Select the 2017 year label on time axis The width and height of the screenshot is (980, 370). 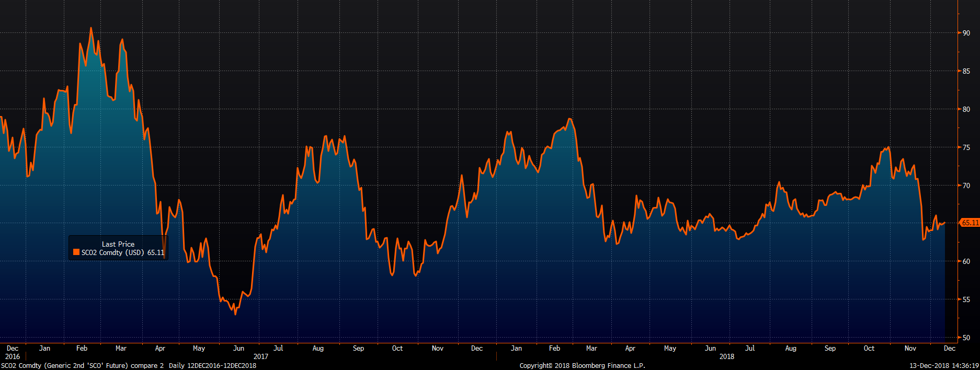point(260,356)
